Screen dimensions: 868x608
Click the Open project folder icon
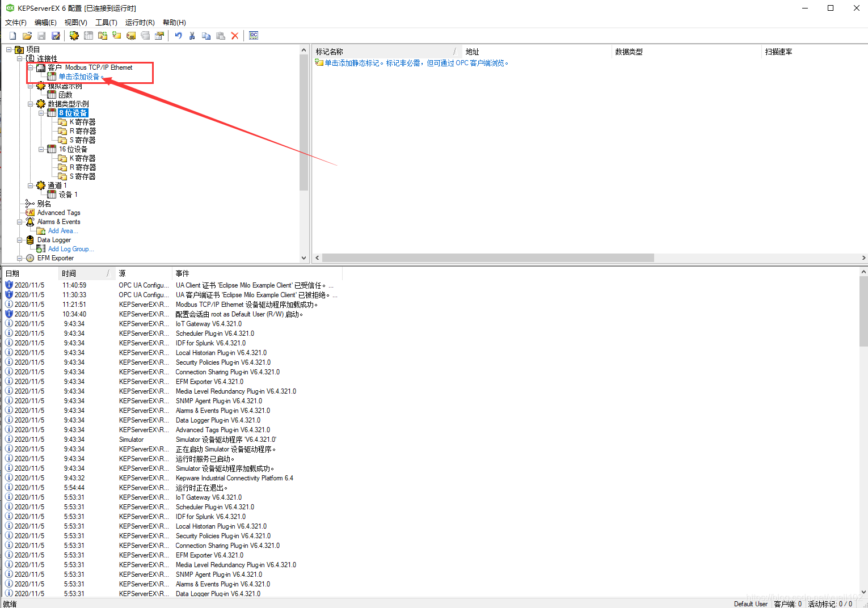[x=27, y=36]
